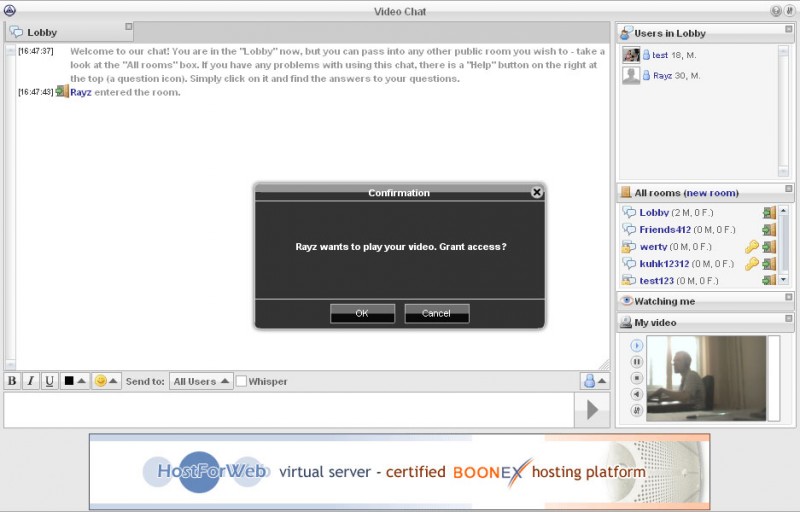Click the enter-room door icon for Friends412
This screenshot has width=800, height=512.
pos(769,229)
